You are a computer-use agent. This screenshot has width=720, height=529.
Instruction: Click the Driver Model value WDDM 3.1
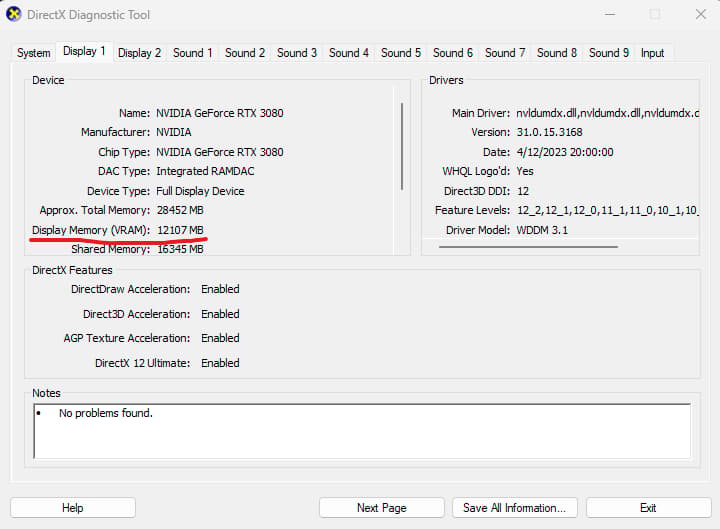[x=542, y=230]
